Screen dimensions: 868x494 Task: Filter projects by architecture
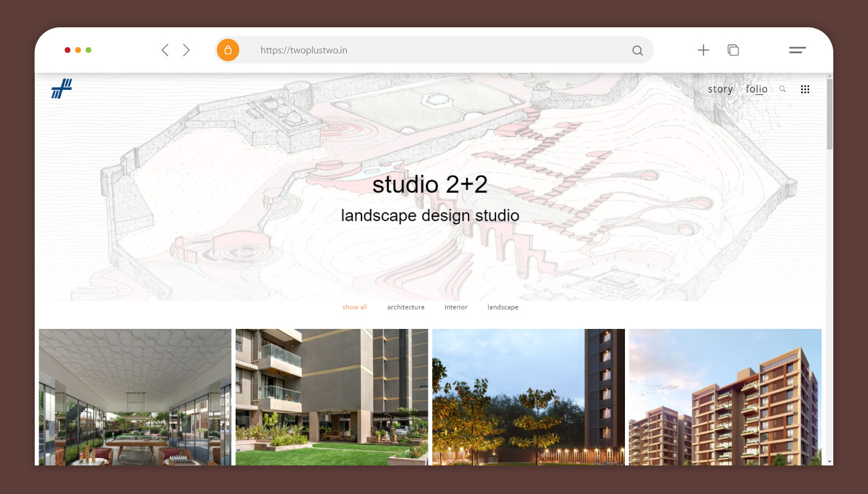[406, 307]
